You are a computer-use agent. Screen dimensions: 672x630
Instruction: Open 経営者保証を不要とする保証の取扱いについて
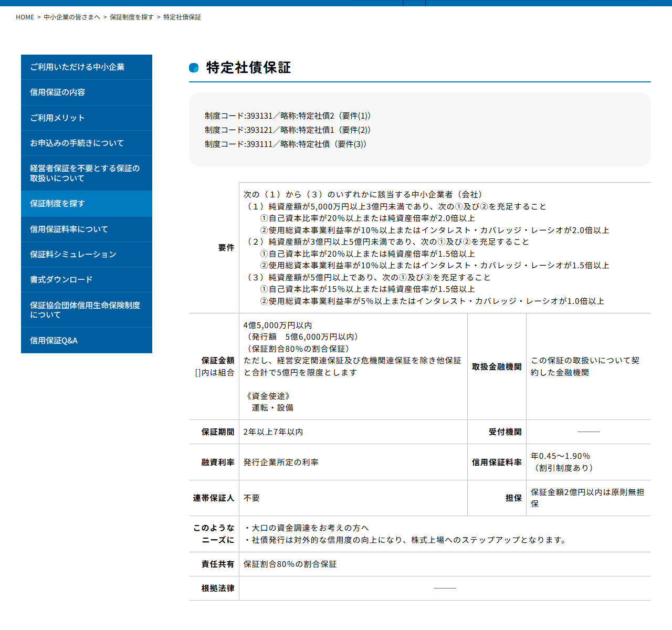pyautogui.click(x=87, y=173)
